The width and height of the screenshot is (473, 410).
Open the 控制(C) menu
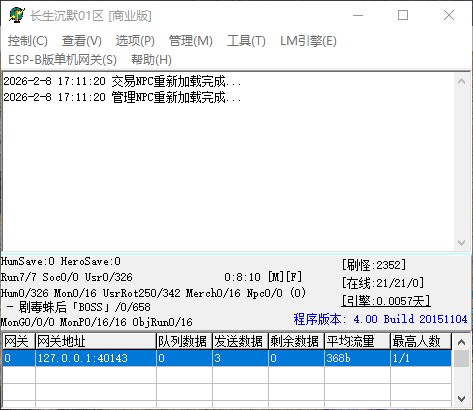click(x=28, y=41)
